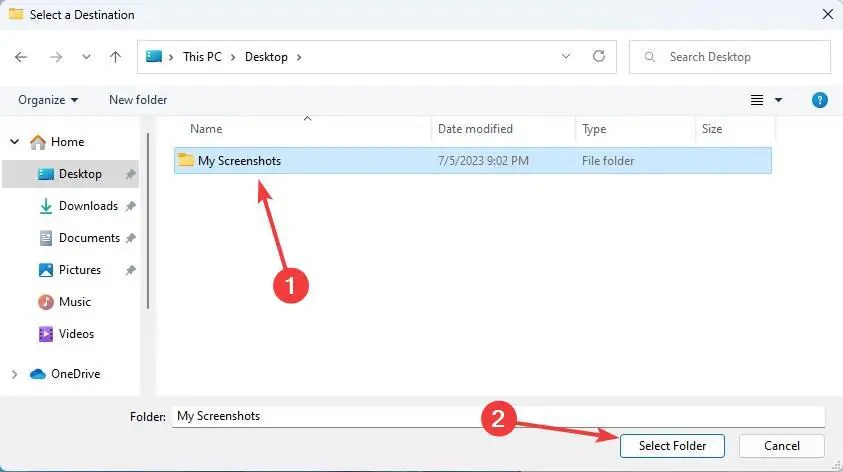Click date '7/5/2023 9:02 PM' cell
Viewport: 843px width, 472px height.
[483, 161]
